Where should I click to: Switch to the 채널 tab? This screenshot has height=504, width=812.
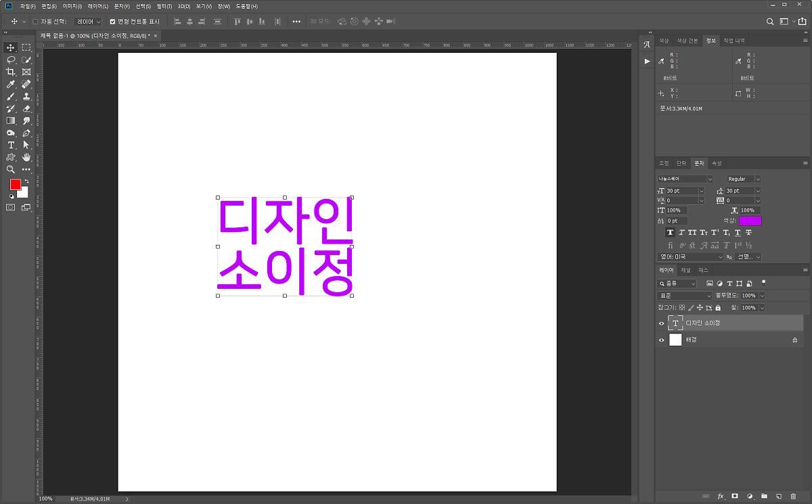tap(685, 270)
